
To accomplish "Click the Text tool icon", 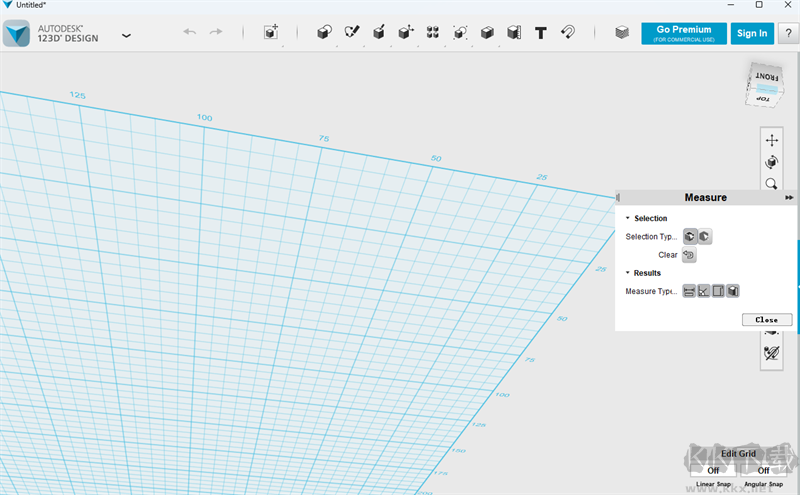I will coord(541,33).
